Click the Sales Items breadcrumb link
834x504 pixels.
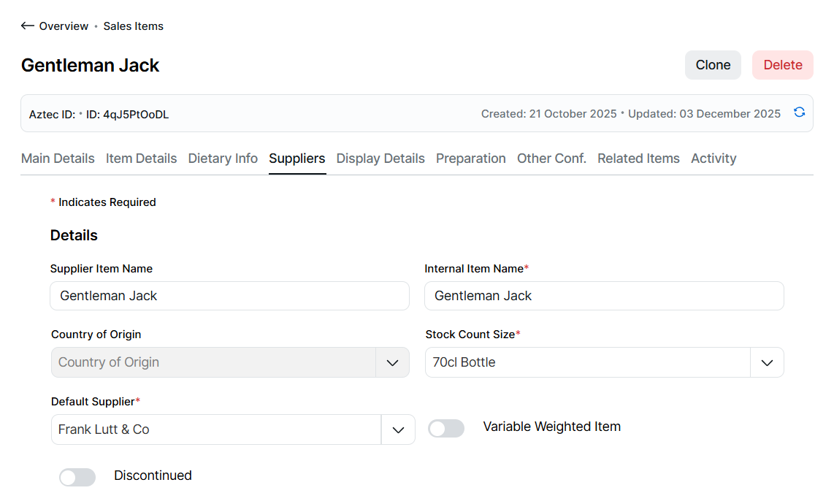[133, 26]
